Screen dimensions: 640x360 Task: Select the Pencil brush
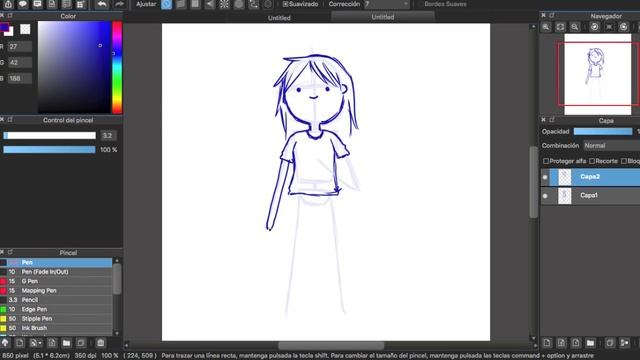pos(56,300)
